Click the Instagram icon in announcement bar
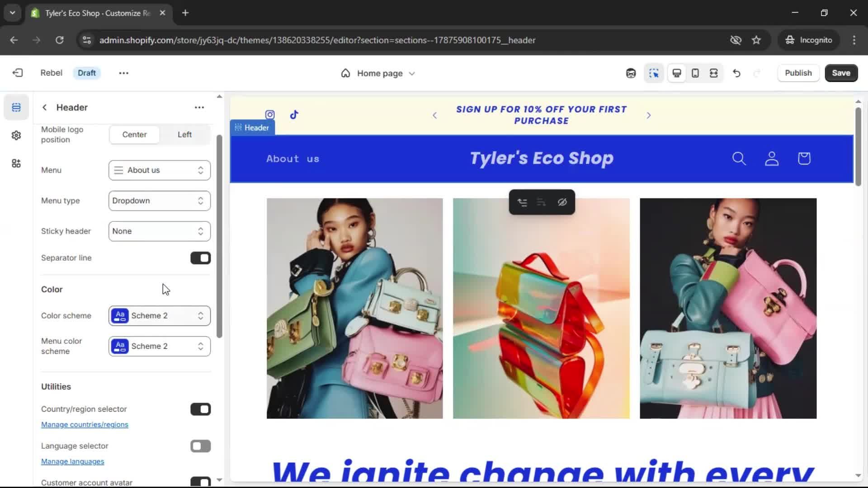 coord(270,115)
